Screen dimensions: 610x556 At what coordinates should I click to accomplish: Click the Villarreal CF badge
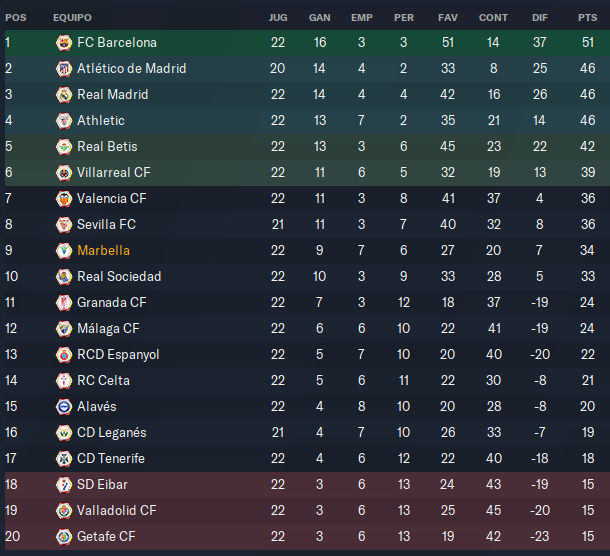click(64, 173)
